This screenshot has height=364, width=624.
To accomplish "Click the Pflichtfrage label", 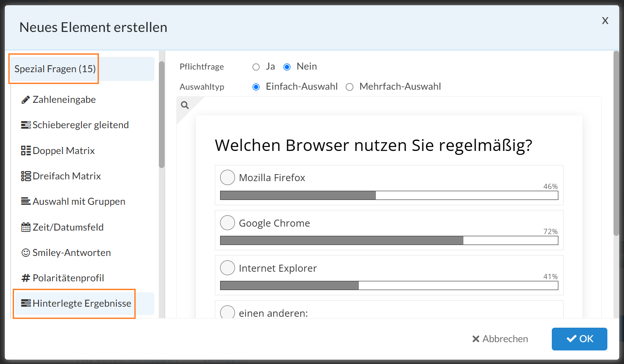I will point(202,67).
